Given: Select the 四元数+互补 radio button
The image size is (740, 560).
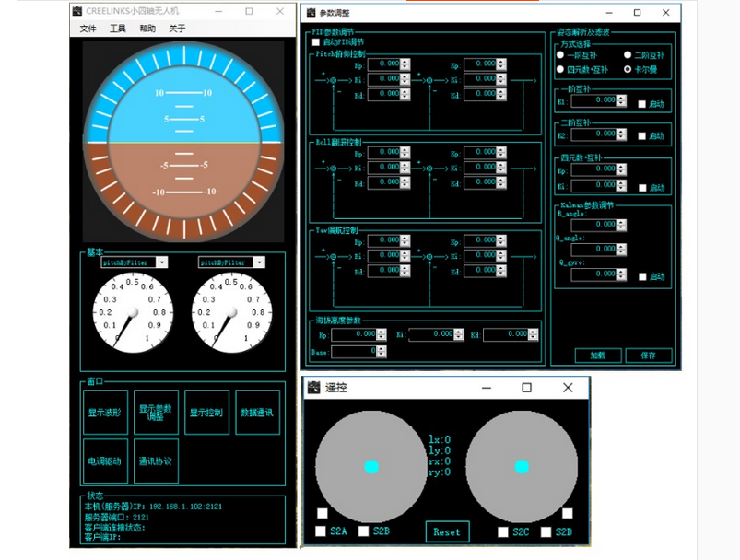Looking at the screenshot, I should (560, 69).
